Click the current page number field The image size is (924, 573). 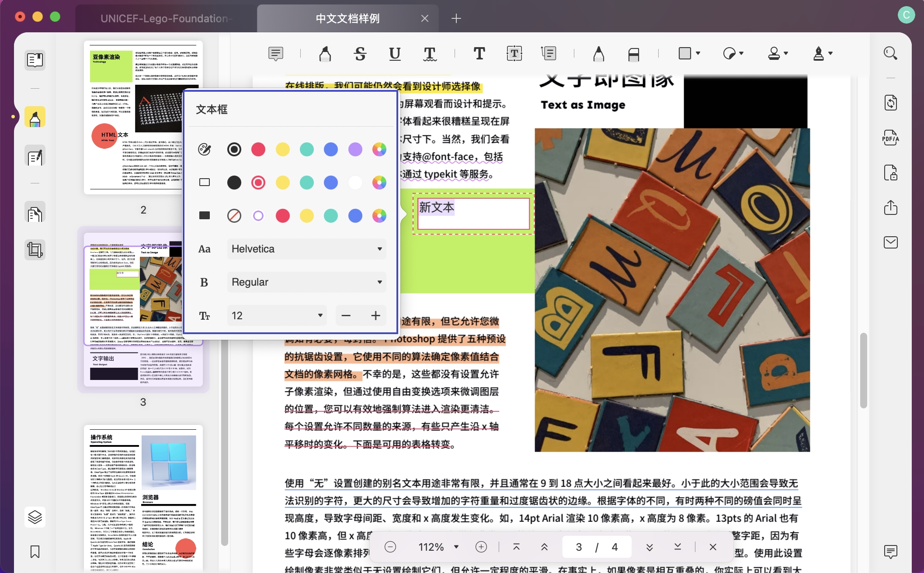pos(579,547)
